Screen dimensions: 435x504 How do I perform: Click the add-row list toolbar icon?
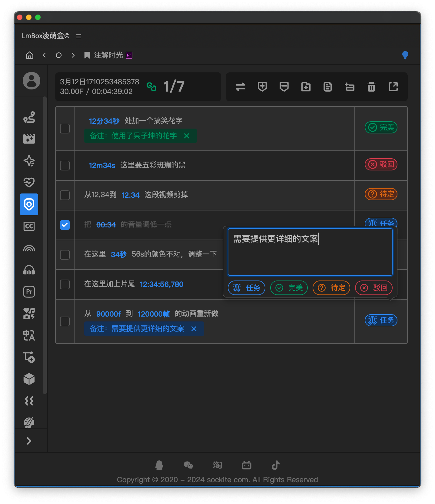(350, 87)
